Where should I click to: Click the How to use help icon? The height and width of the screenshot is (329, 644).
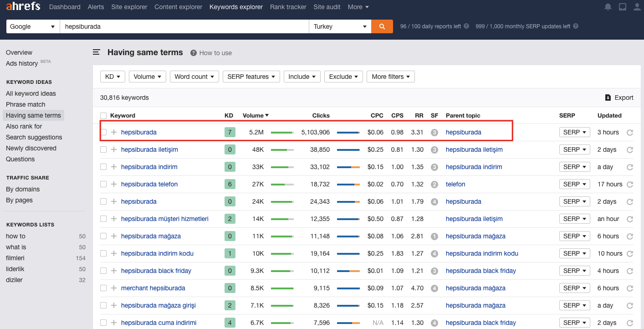[x=194, y=53]
